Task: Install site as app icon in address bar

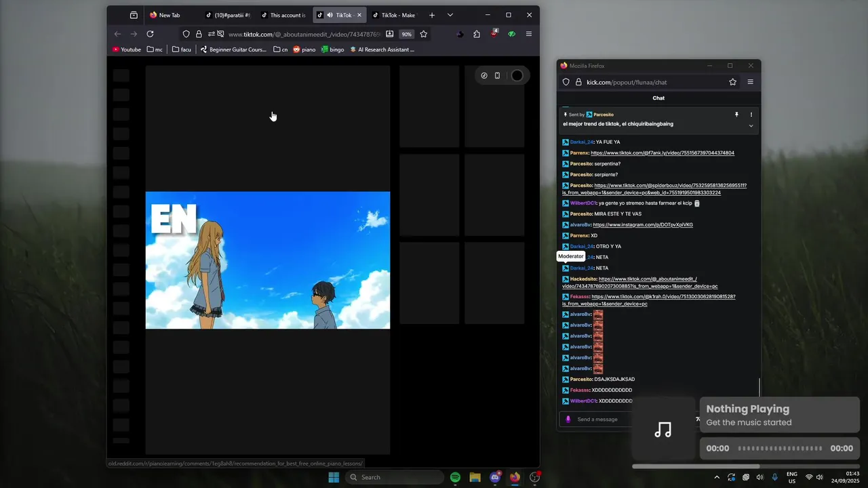Action: (x=390, y=34)
